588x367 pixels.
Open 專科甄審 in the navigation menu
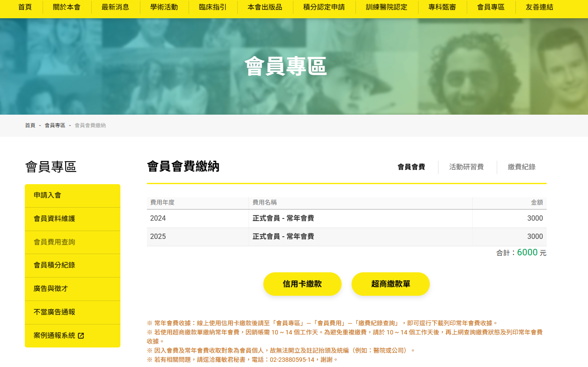coord(442,7)
